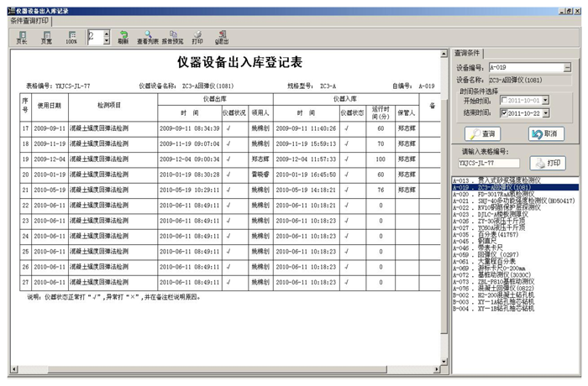Click the 查询 search button

pyautogui.click(x=484, y=133)
